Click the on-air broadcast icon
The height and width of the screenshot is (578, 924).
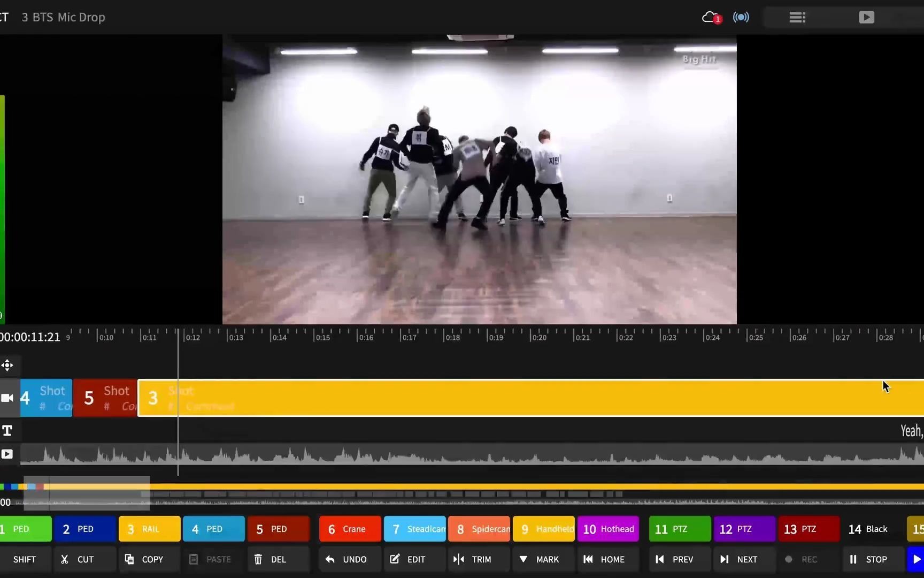point(741,17)
